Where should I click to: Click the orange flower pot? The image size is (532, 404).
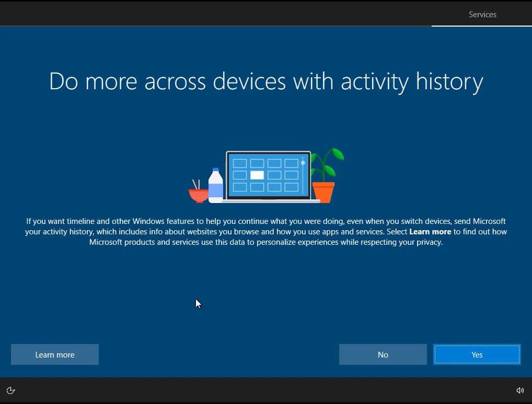(323, 192)
